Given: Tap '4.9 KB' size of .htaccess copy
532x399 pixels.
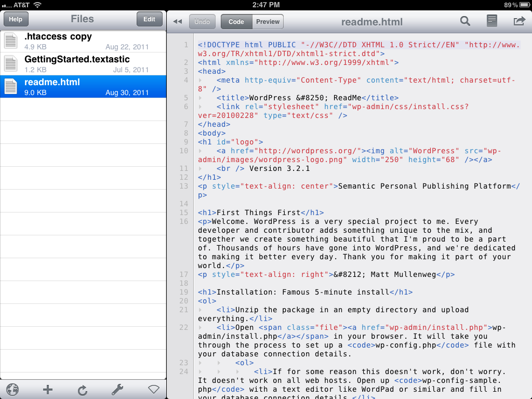Looking at the screenshot, I should [x=35, y=47].
